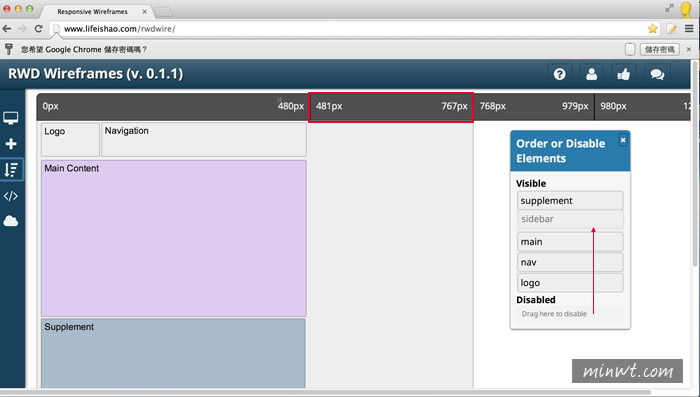The width and height of the screenshot is (700, 397).
Task: Click the cloud save icon
Action: point(11,221)
